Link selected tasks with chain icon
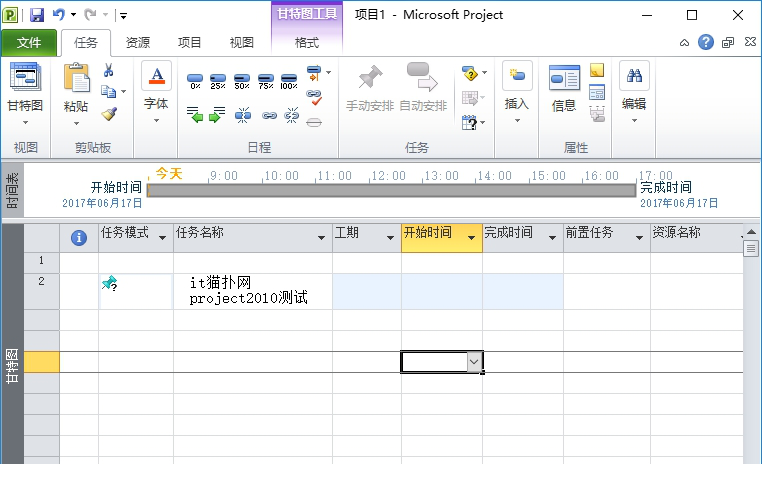The width and height of the screenshot is (762, 482). pos(269,115)
